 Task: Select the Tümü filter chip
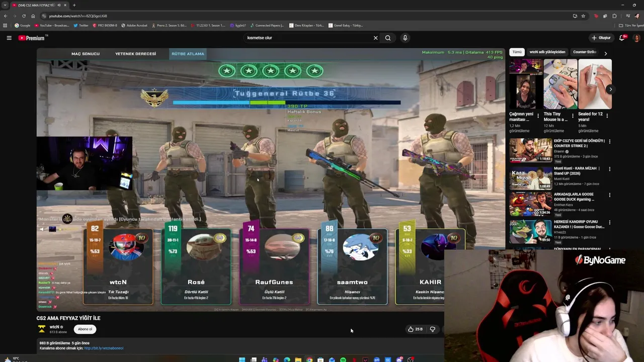(517, 52)
